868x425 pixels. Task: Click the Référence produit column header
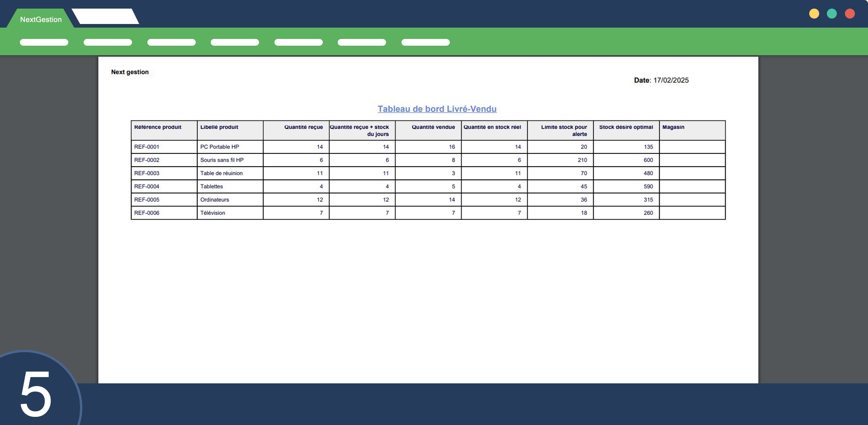point(158,127)
